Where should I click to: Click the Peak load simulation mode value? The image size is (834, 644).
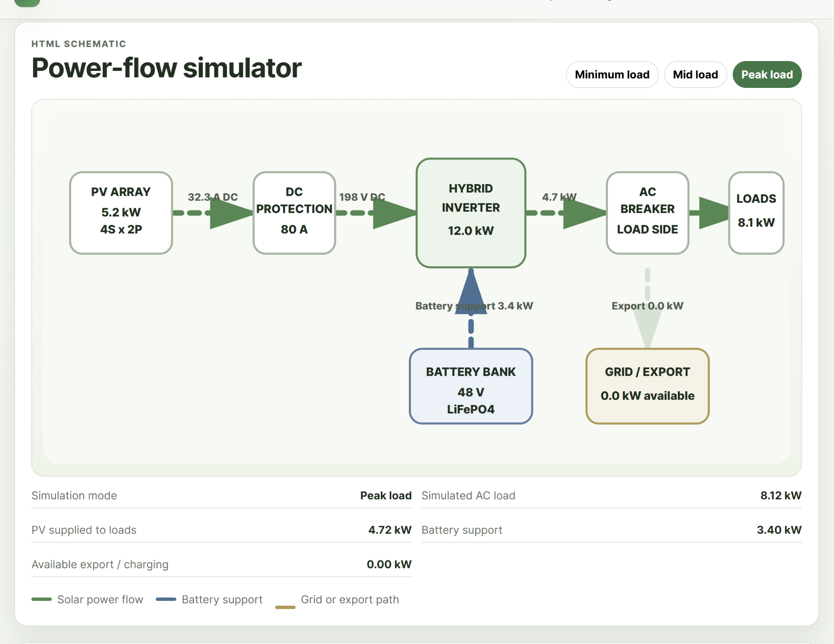pos(386,495)
